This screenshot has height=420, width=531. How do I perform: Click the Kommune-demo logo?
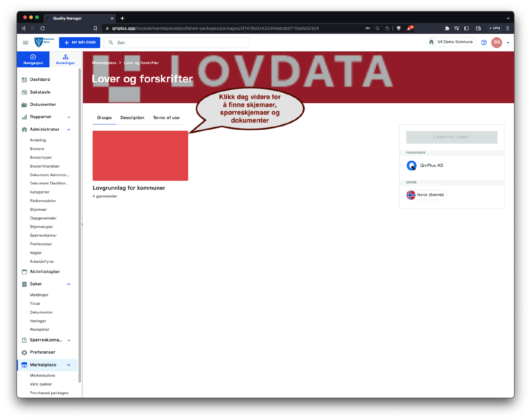pyautogui.click(x=44, y=42)
